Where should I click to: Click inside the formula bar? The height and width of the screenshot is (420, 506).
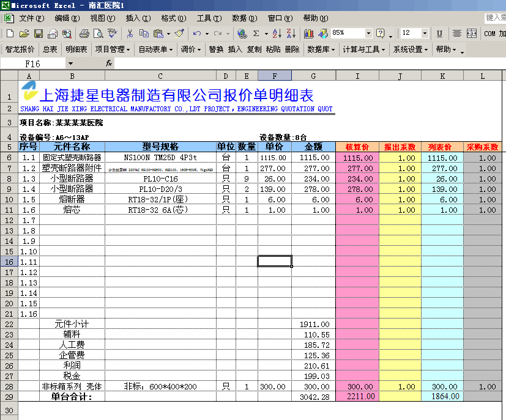tap(310, 64)
